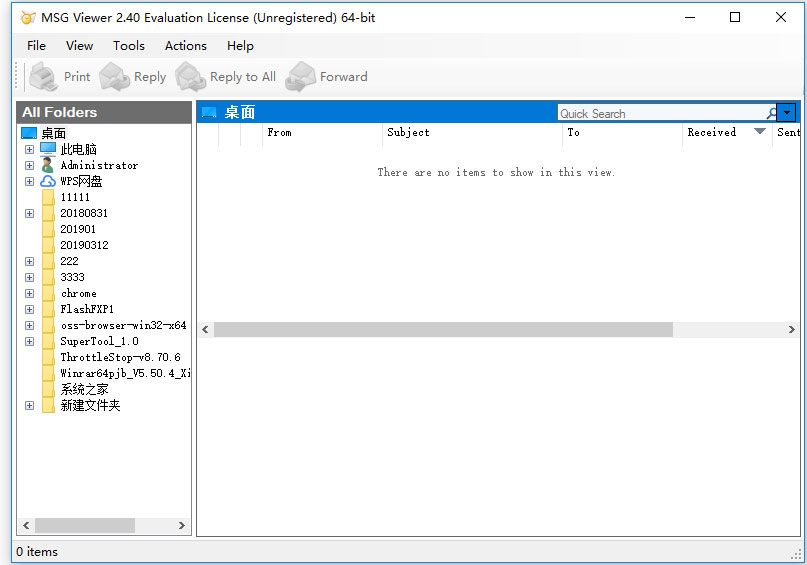The height and width of the screenshot is (565, 807).
Task: Expand the SuperTool_1.0 folder node
Action: click(x=29, y=341)
